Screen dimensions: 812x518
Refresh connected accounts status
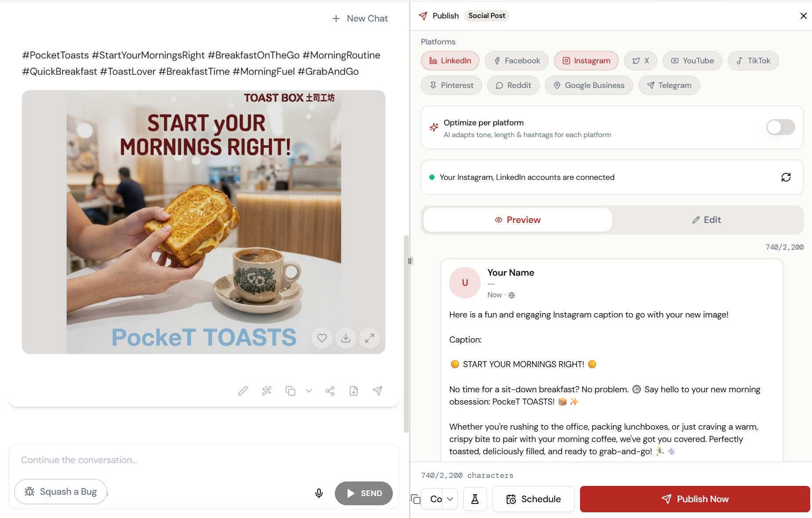tap(786, 177)
